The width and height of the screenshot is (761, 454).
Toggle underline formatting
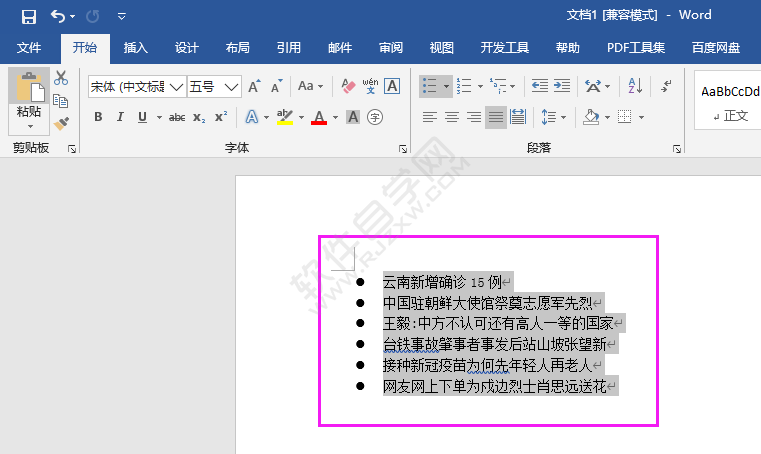pyautogui.click(x=142, y=117)
